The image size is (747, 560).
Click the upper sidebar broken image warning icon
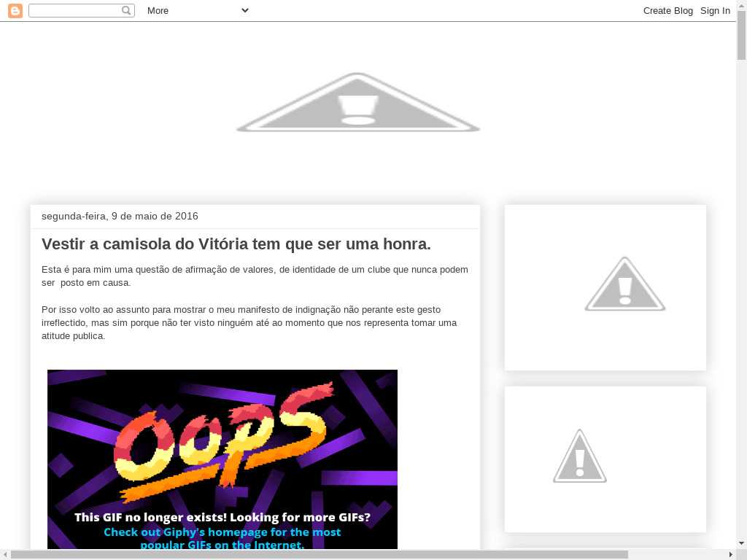(x=625, y=284)
